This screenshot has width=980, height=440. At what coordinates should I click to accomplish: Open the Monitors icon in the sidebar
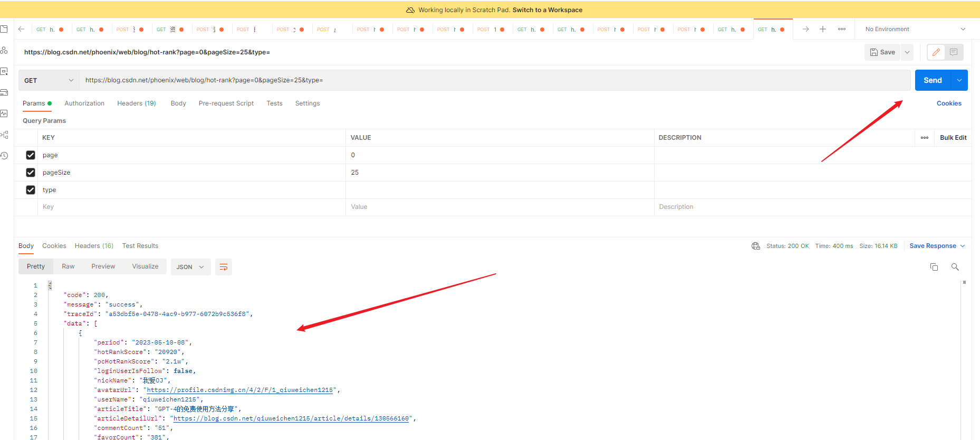point(4,113)
